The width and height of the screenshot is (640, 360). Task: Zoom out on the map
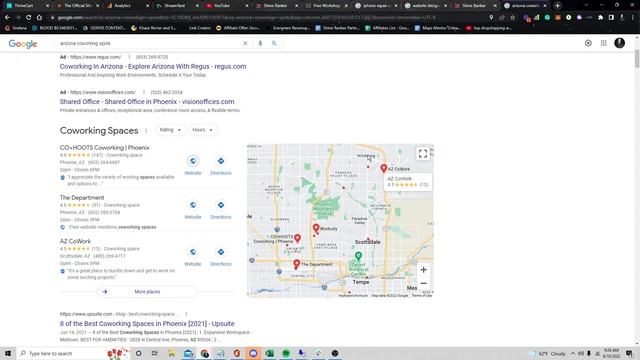(x=423, y=283)
